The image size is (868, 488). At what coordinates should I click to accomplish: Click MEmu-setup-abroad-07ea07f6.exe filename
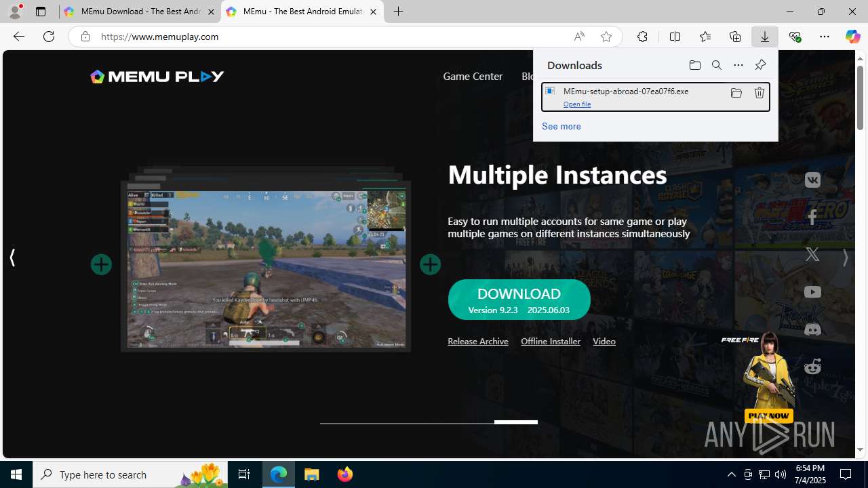[626, 91]
